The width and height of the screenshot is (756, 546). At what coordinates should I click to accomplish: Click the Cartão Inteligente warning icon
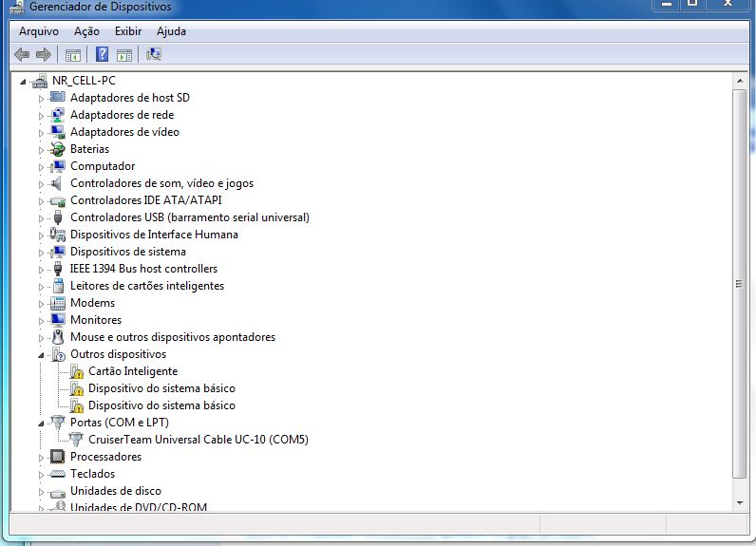pyautogui.click(x=76, y=371)
